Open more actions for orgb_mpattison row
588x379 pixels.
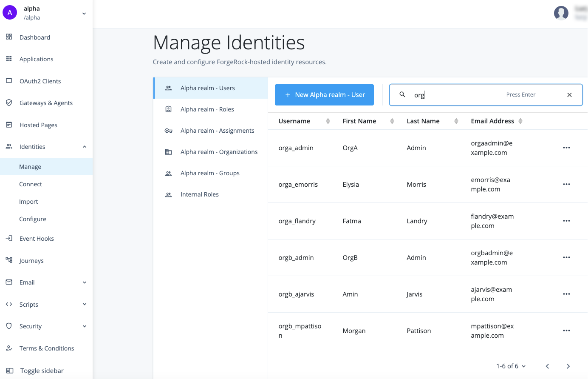point(566,331)
